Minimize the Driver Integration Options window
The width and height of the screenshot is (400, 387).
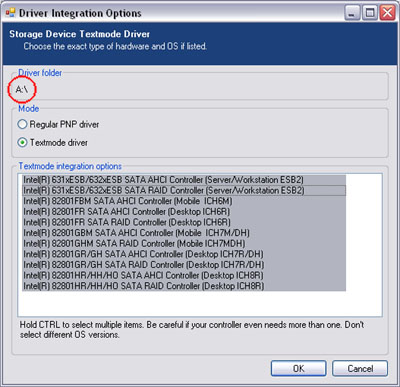(352, 13)
